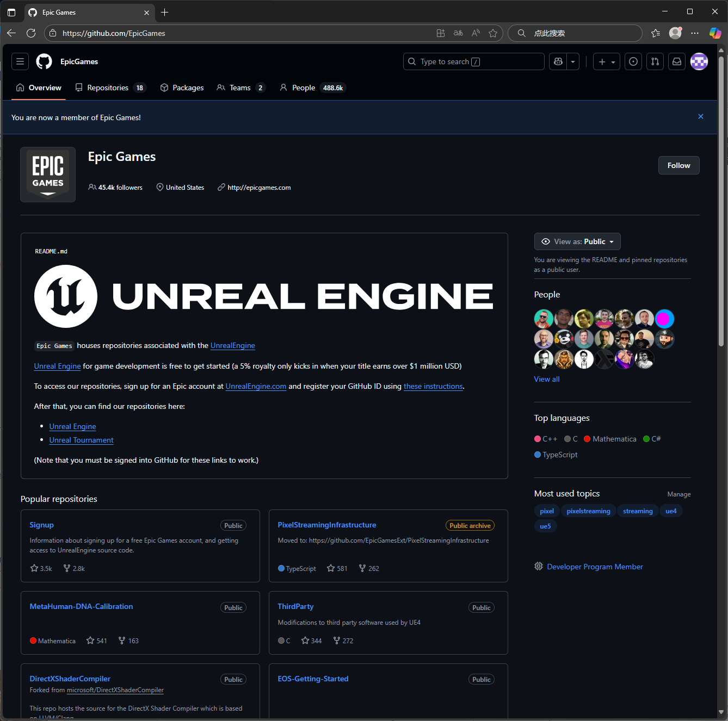Open the UnrealEngine.com link
728x721 pixels.
tap(256, 386)
